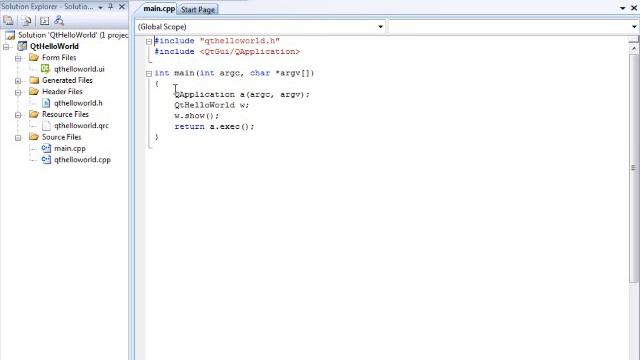Open Solution Explorer window position dropdown arrow
This screenshot has height=360, width=640.
coord(100,7)
